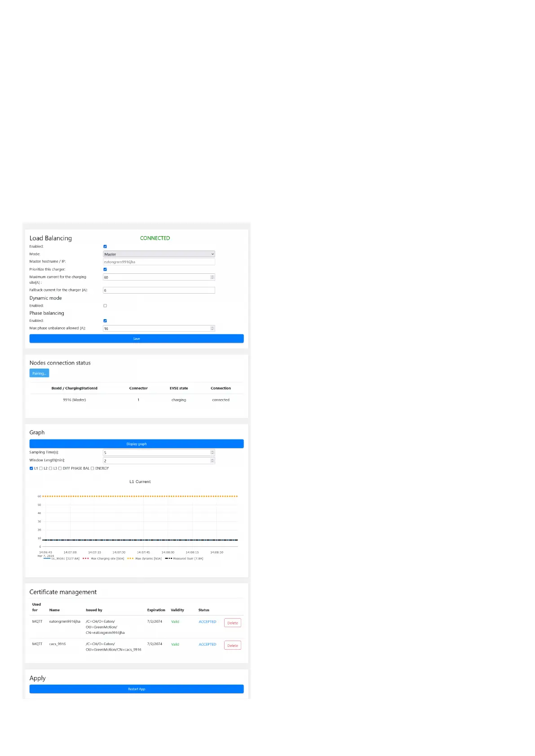
Task: Save the load balancing settings
Action: click(137, 339)
